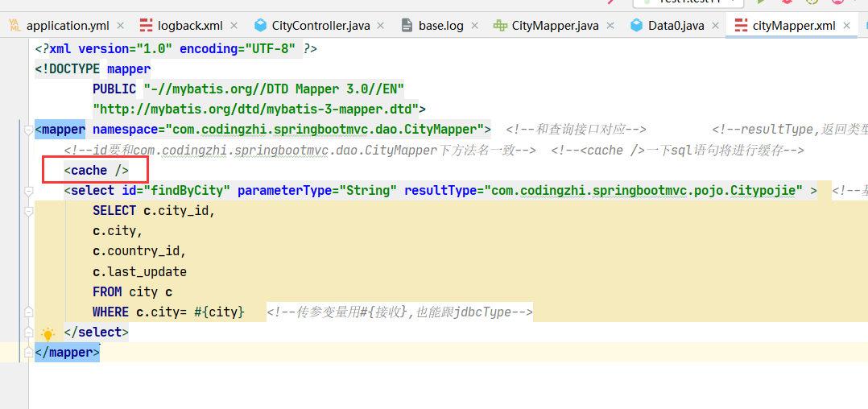This screenshot has width=868, height=409.
Task: Collapse the select element using gutter fold
Action: point(28,191)
